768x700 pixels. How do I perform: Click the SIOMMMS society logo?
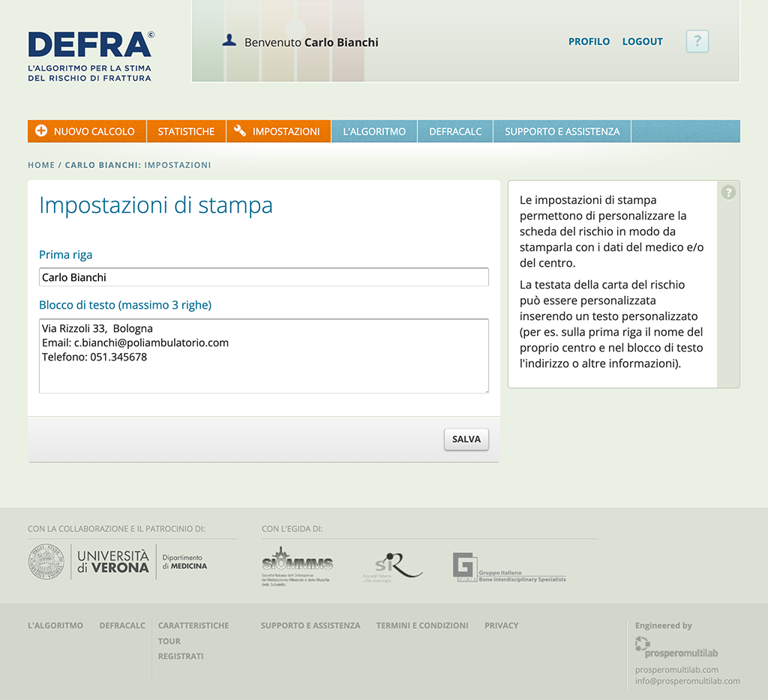coord(297,565)
